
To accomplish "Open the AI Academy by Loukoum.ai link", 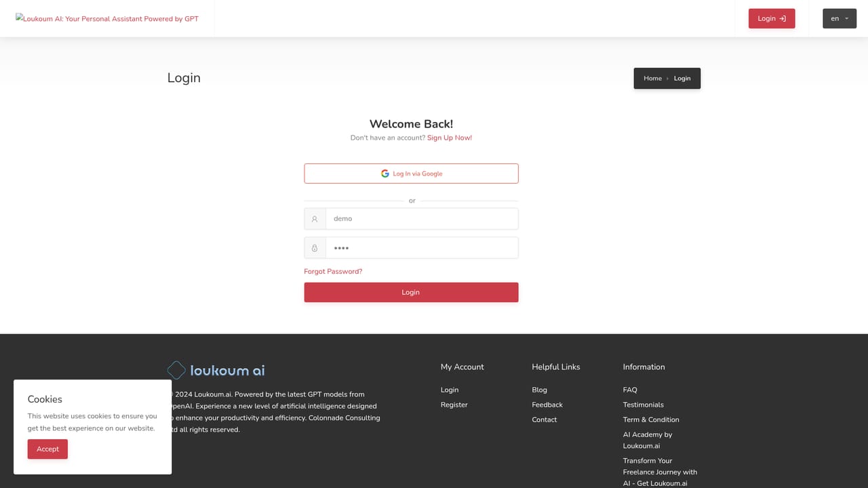I will [x=648, y=440].
